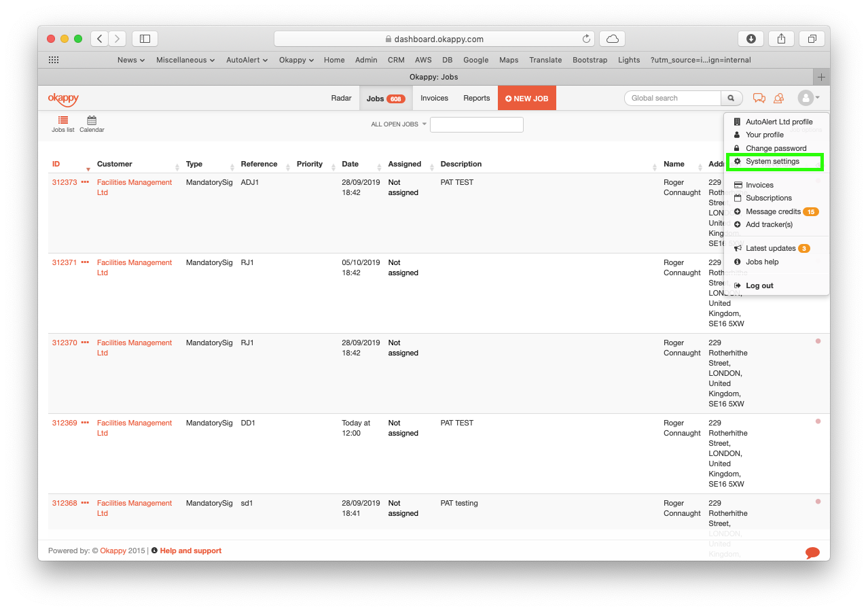Open the CRM bookmark
This screenshot has height=611, width=868.
396,60
